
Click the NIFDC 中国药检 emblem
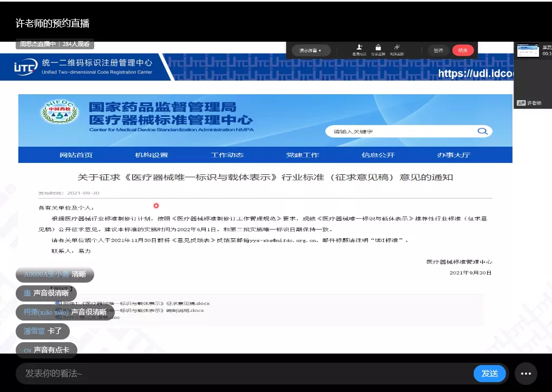point(60,112)
